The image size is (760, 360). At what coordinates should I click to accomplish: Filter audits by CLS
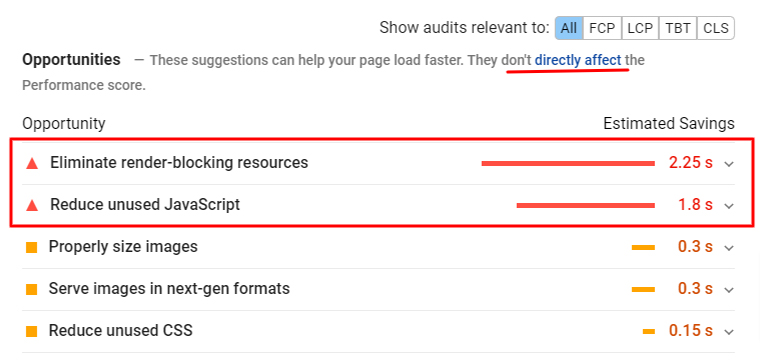click(716, 28)
